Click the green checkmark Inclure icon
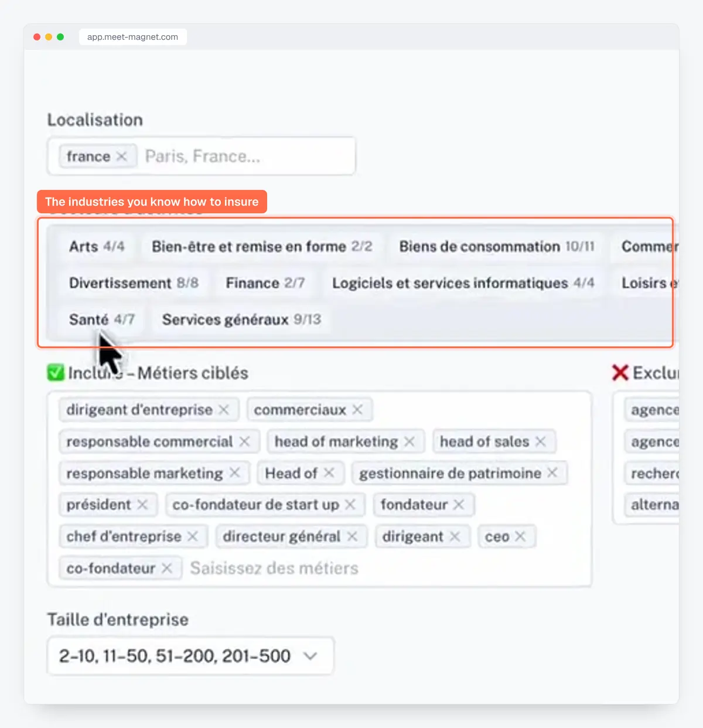This screenshot has width=703, height=728. (56, 373)
